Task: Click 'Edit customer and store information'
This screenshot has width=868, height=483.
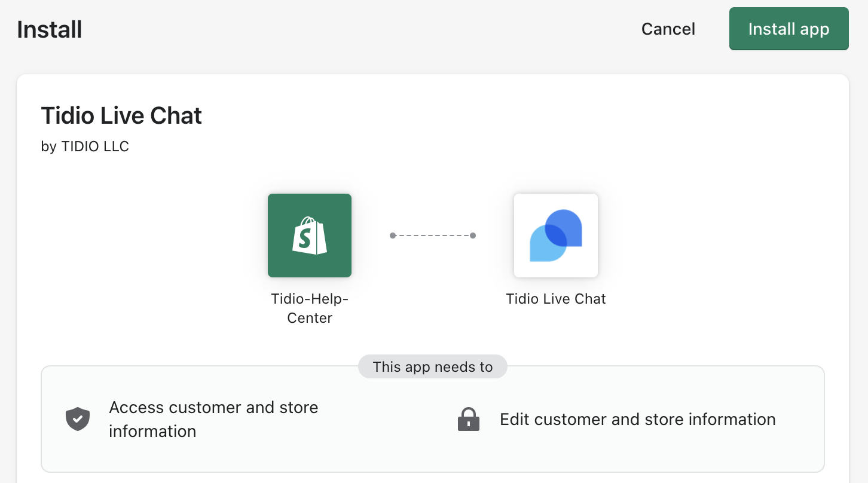Action: click(638, 419)
